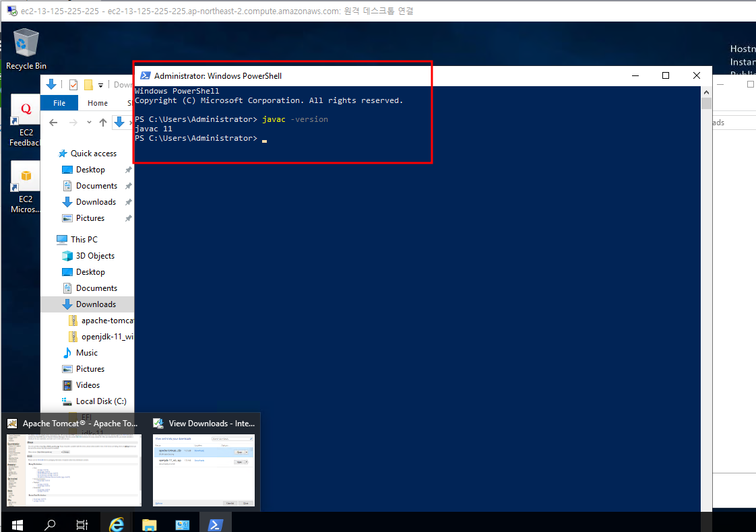The image size is (756, 532).
Task: Click PowerShell taskbar icon
Action: pos(215,525)
